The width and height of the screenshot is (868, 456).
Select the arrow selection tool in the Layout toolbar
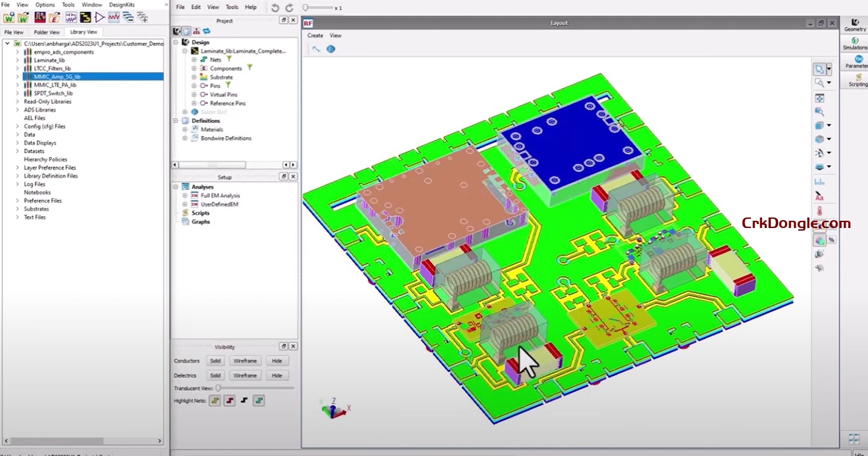(820, 68)
